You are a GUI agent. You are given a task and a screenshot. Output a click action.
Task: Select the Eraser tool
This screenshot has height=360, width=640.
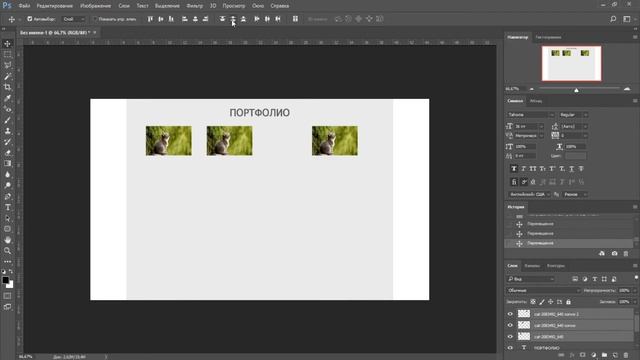pos(7,153)
